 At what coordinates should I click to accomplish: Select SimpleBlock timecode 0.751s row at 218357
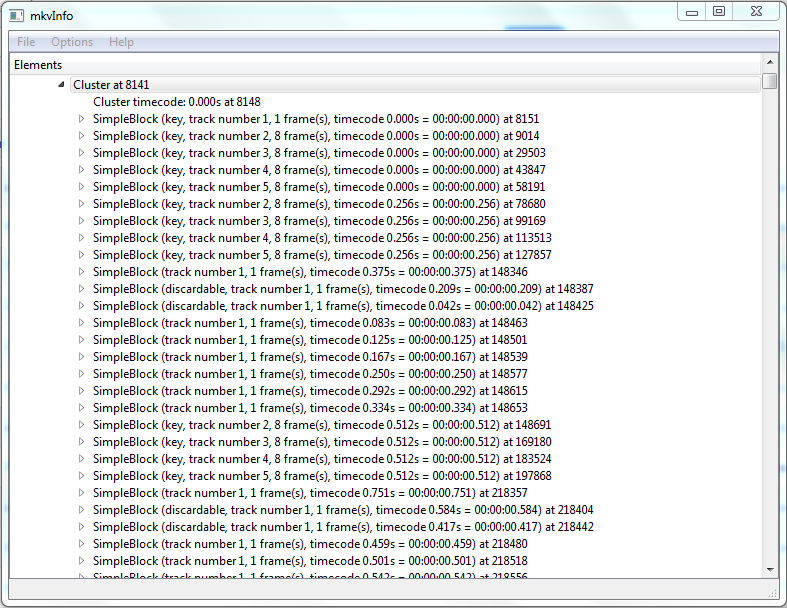(x=310, y=493)
